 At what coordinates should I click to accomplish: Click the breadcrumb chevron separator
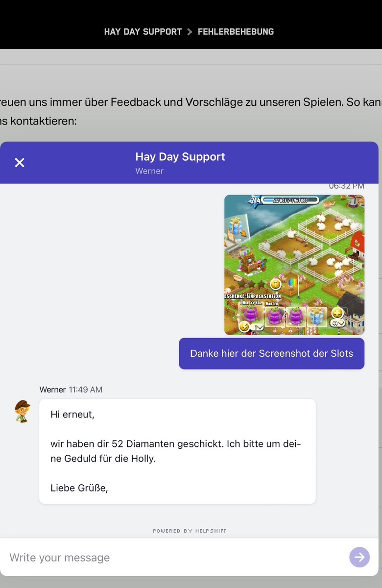click(190, 32)
